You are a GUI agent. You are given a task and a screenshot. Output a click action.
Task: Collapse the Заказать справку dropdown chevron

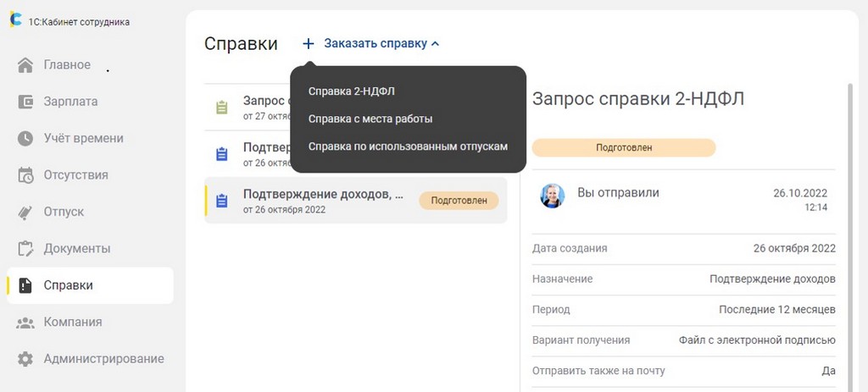coord(435,43)
